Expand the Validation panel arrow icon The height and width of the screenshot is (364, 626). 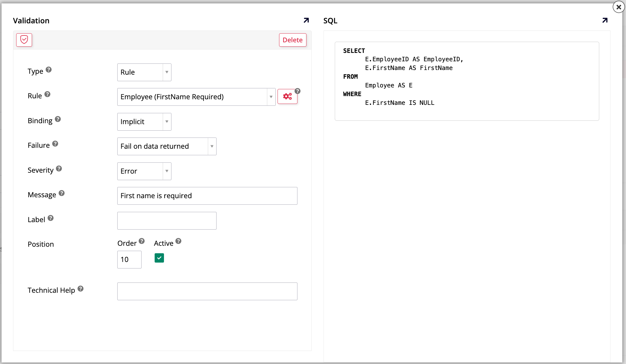306,20
